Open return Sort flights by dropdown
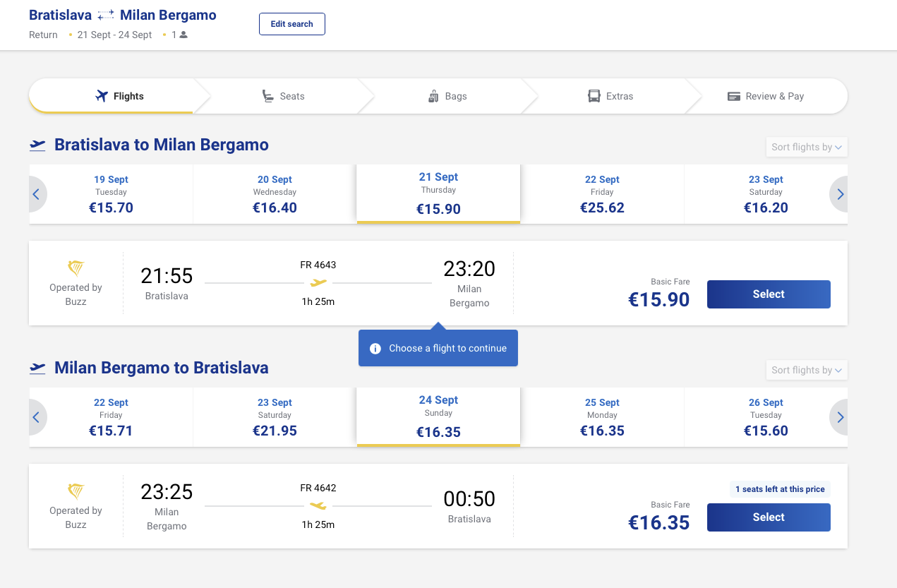Viewport: 897px width, 588px height. pyautogui.click(x=806, y=370)
